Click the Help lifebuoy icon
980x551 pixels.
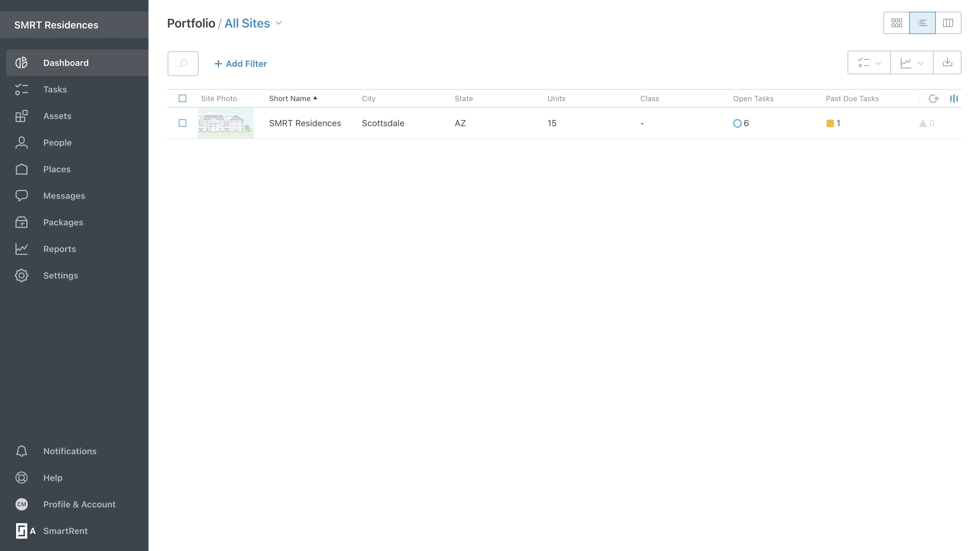[21, 478]
